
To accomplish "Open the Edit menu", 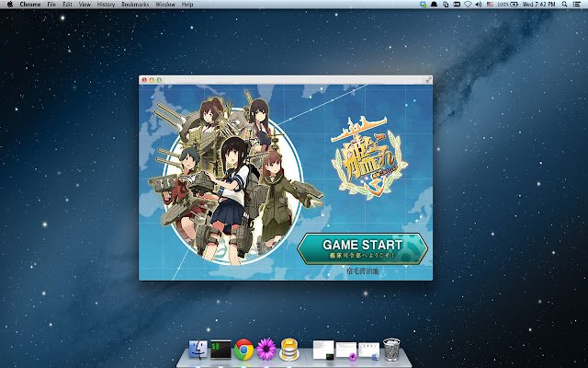I will [67, 5].
